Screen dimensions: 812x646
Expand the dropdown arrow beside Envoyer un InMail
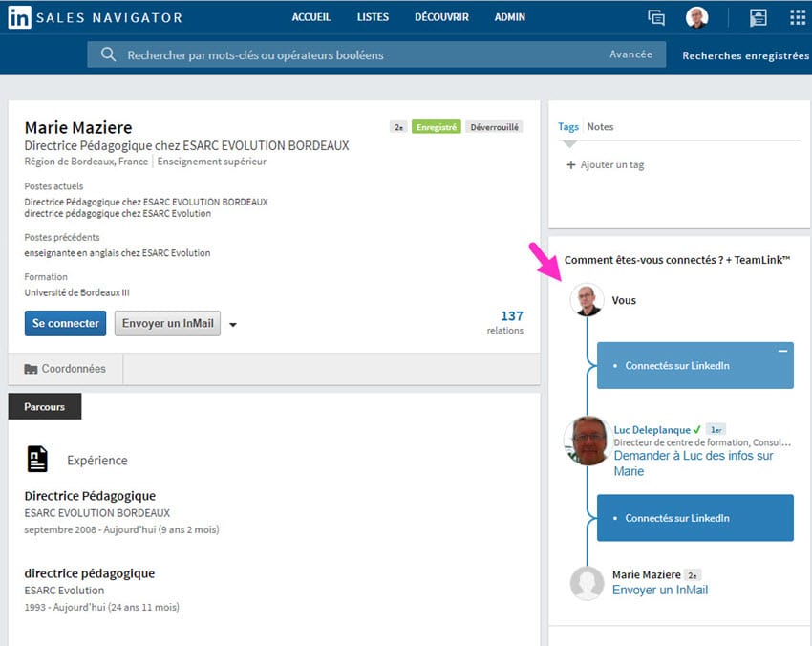tap(233, 325)
